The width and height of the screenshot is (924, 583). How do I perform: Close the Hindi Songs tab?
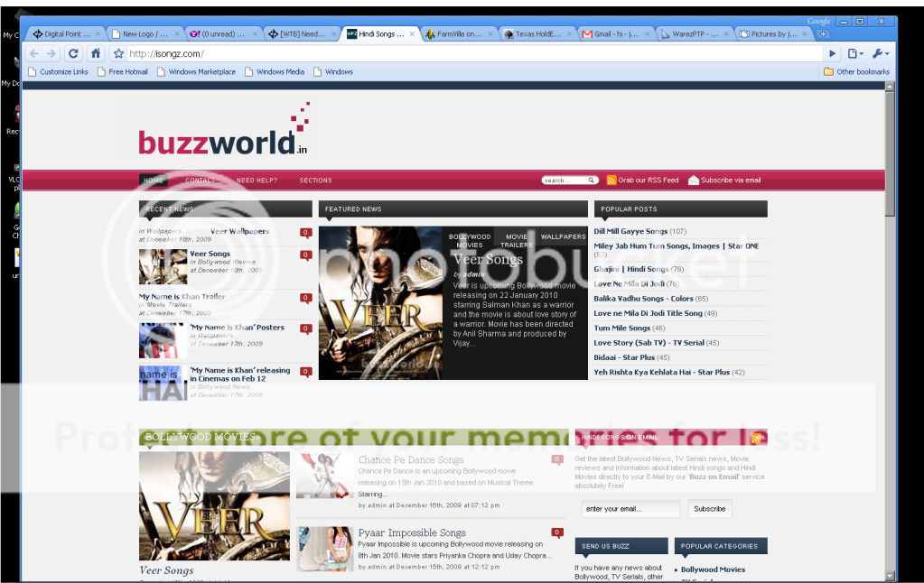[412, 34]
